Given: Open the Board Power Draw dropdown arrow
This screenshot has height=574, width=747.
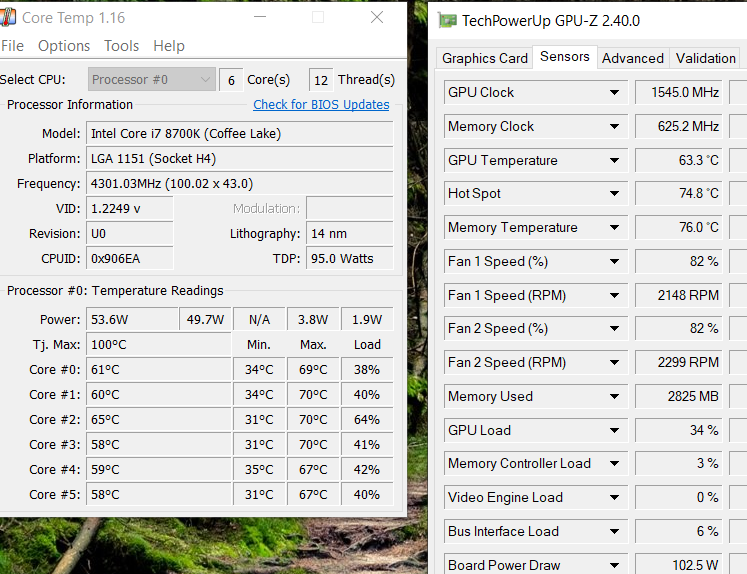Looking at the screenshot, I should click(x=615, y=565).
